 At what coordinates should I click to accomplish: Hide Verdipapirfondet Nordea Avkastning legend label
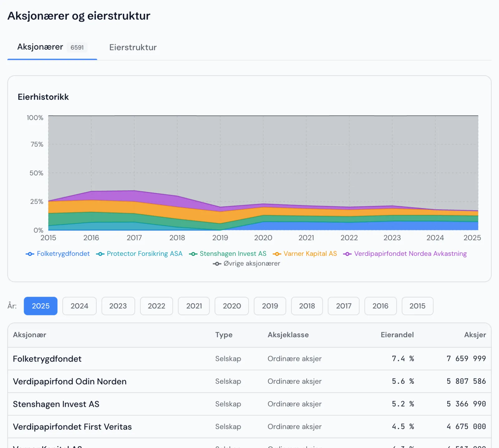point(410,254)
